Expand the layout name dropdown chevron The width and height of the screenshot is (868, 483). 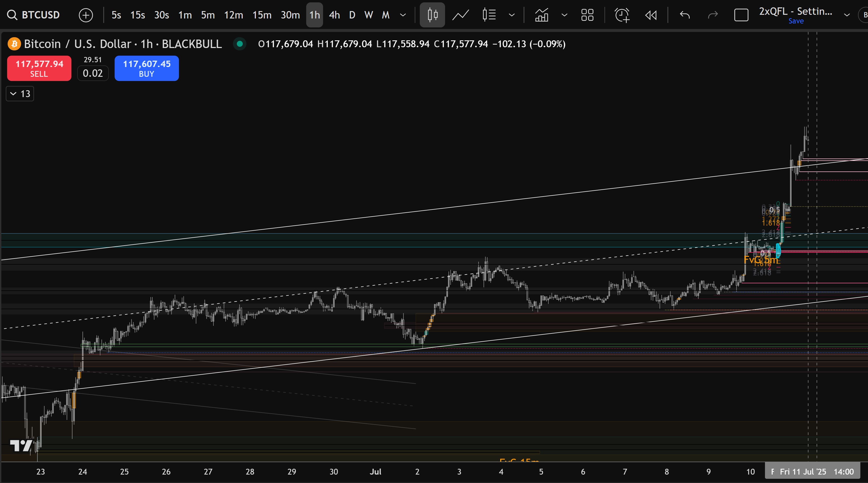point(846,15)
